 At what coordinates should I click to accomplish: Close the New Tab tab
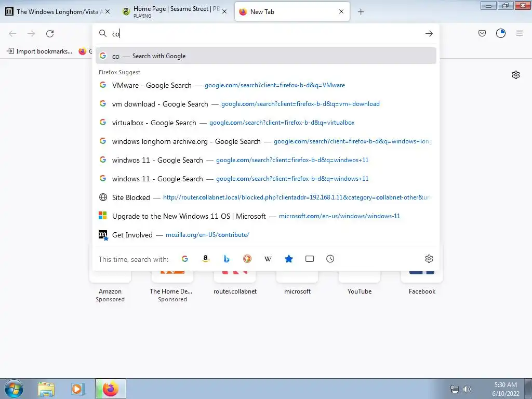pos(341,11)
